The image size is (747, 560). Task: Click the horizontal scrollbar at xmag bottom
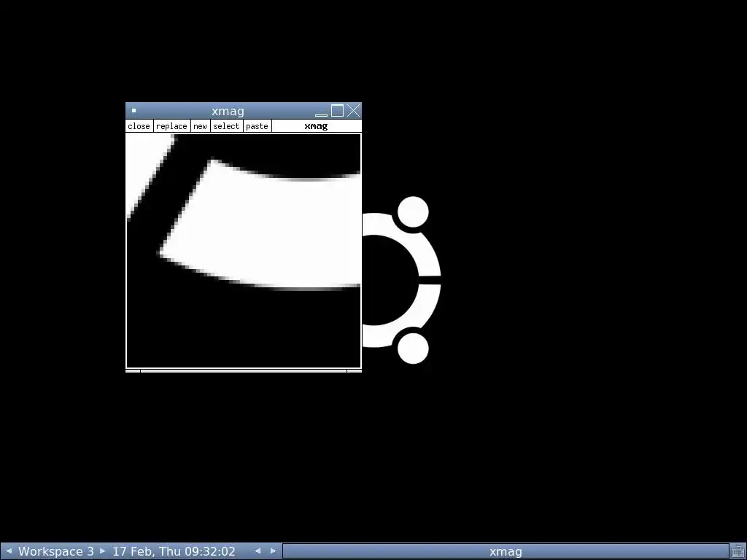244,370
